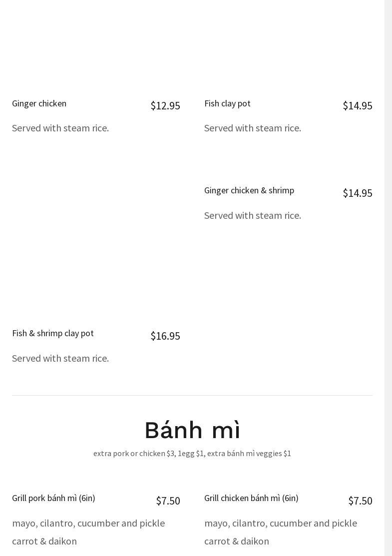Click the Fish clay pot title
Viewport: 392px width, 556px height.
pos(227,103)
